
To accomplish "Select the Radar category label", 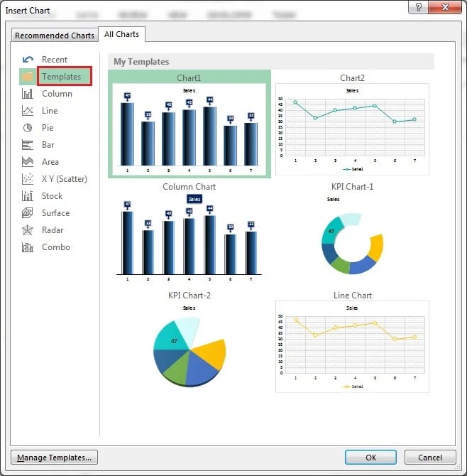I will pyautogui.click(x=53, y=230).
